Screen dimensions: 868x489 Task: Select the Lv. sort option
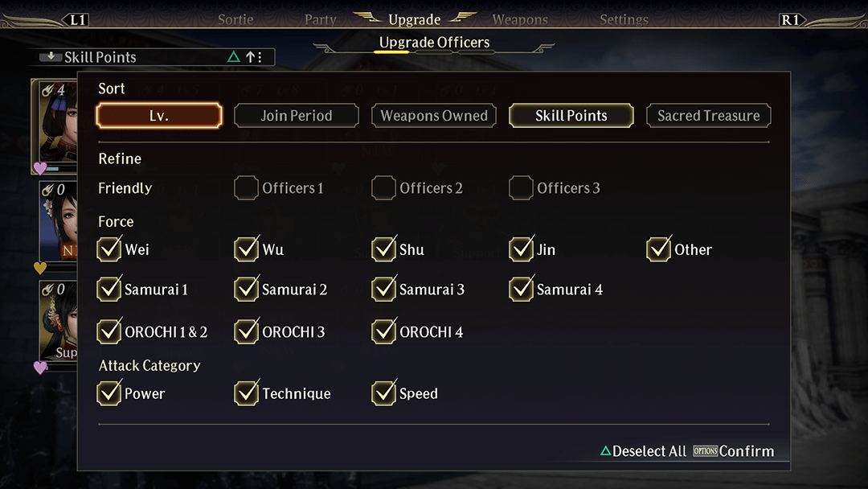(159, 116)
